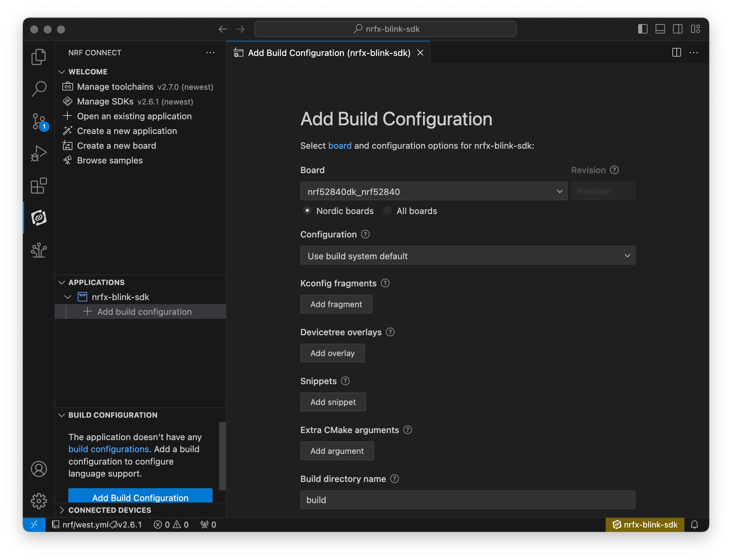
Task: Split the editor to the right
Action: click(x=676, y=53)
